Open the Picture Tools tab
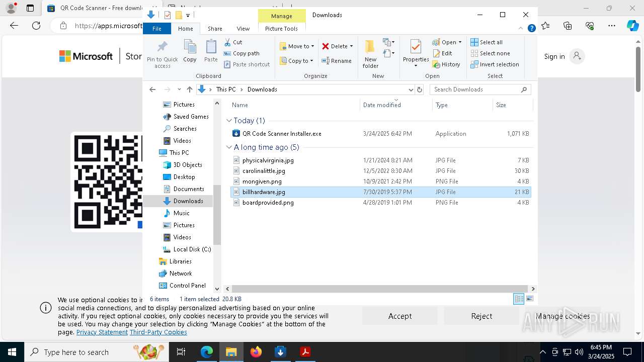This screenshot has height=362, width=644. pos(281,29)
